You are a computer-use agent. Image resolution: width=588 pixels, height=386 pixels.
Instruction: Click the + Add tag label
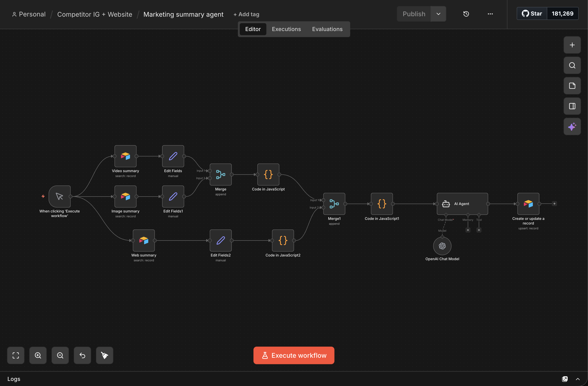coord(246,14)
